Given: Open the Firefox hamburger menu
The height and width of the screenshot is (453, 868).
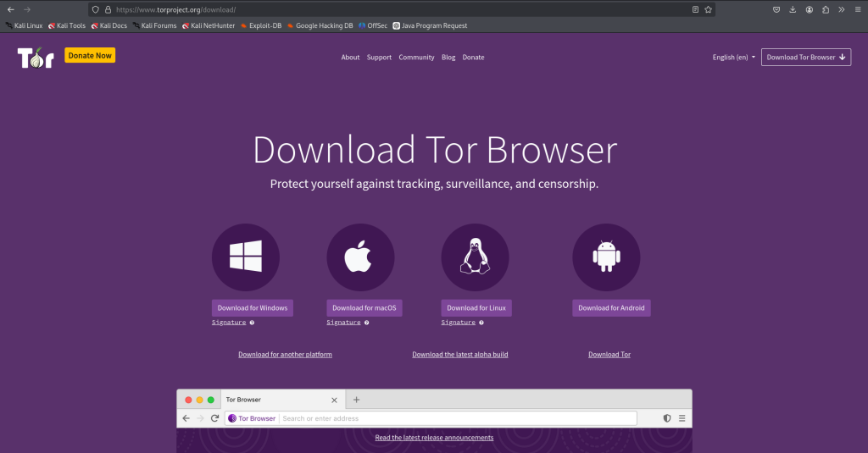Looking at the screenshot, I should [858, 9].
